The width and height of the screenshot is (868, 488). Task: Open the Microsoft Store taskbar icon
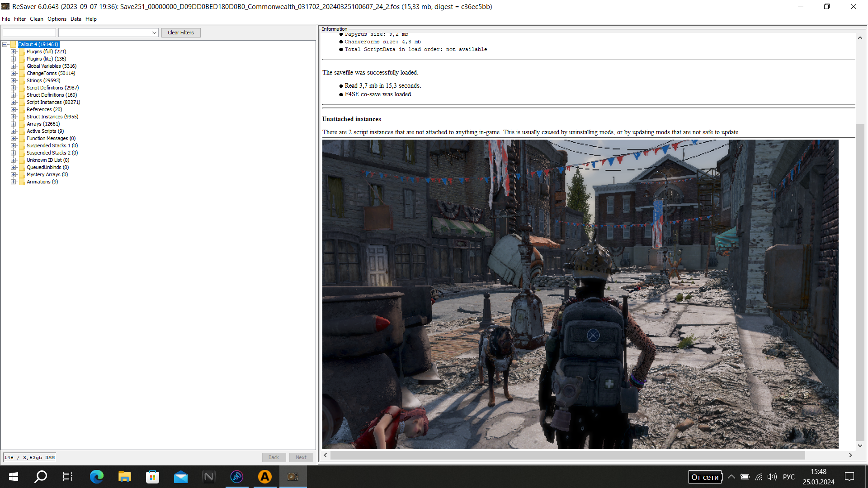[152, 477]
